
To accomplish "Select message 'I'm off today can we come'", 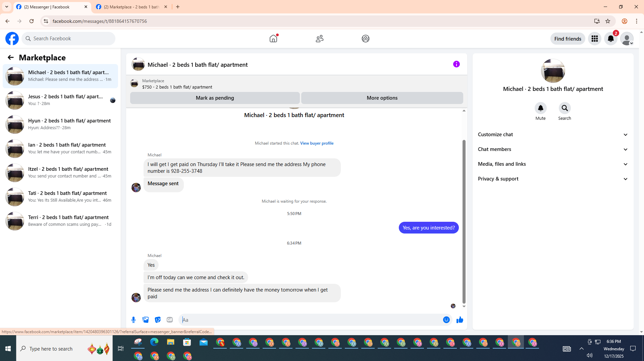I will coord(196,277).
